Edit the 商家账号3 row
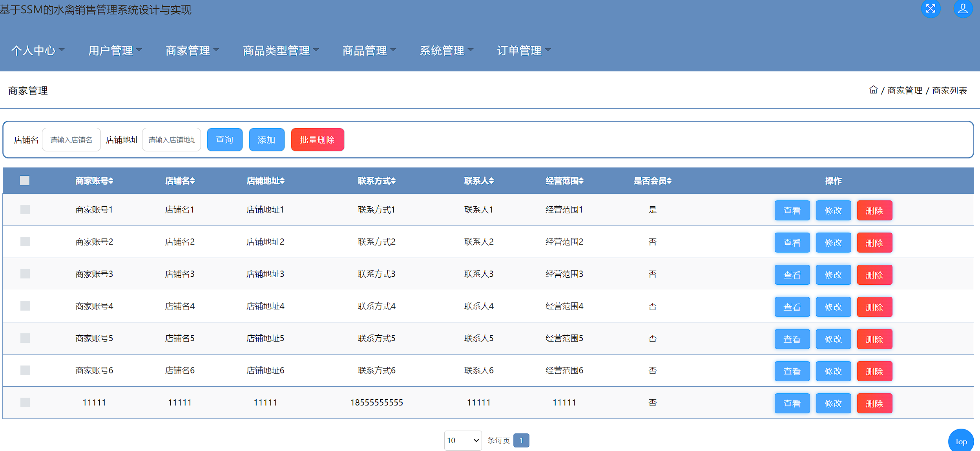The width and height of the screenshot is (980, 451). [834, 275]
